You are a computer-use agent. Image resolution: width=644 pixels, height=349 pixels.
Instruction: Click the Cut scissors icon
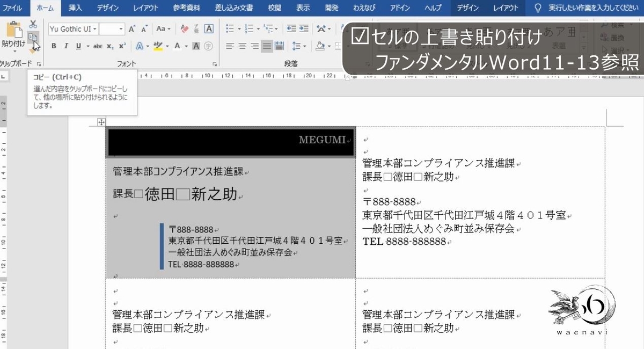[32, 24]
